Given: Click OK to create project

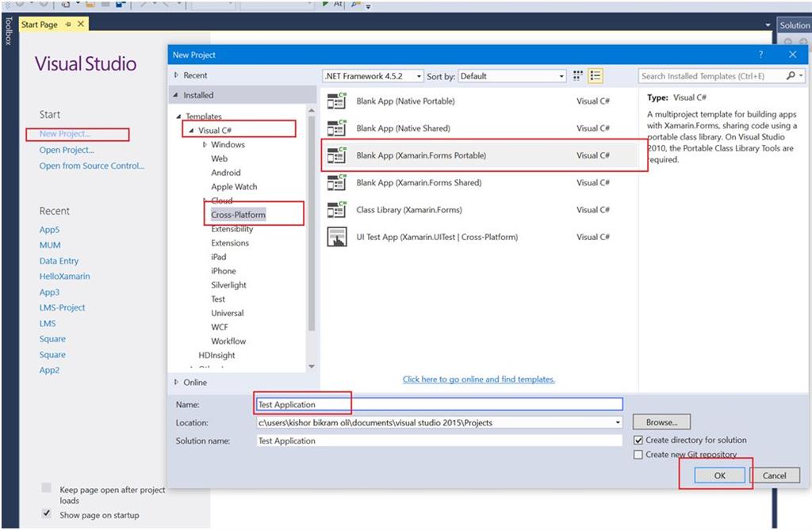Looking at the screenshot, I should point(719,475).
